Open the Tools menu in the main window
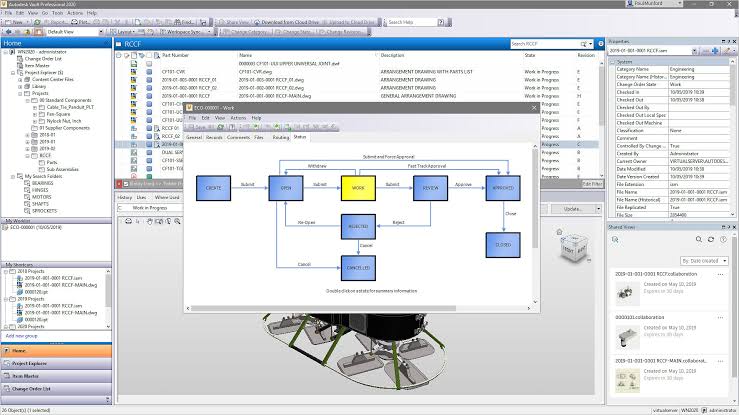The height and width of the screenshot is (415, 739). [x=57, y=13]
